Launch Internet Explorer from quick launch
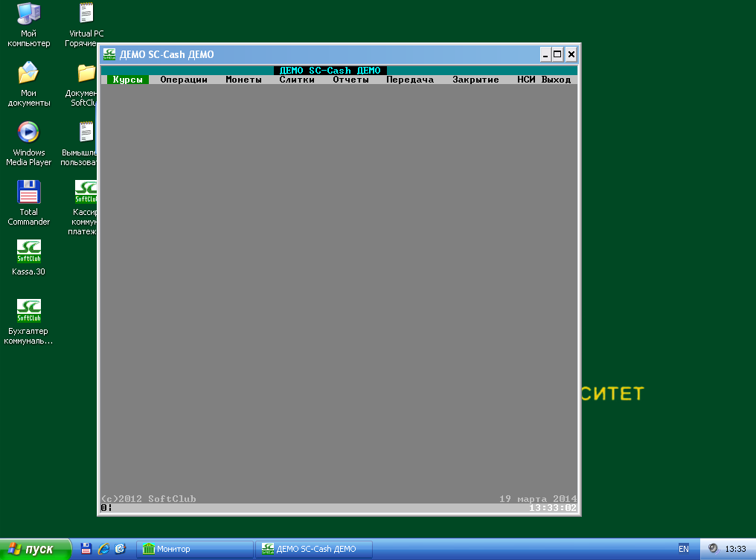The image size is (756, 560). click(x=103, y=548)
